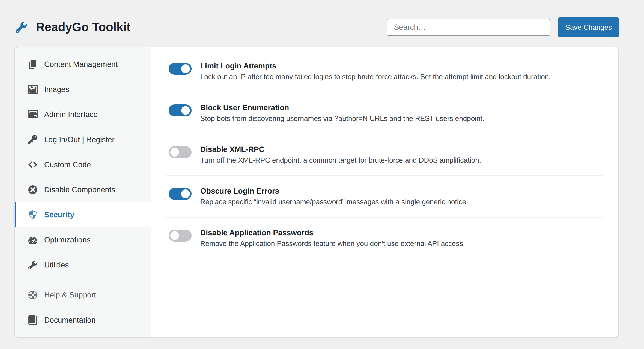Open the Custom Code section
The width and height of the screenshot is (644, 349).
(83, 165)
